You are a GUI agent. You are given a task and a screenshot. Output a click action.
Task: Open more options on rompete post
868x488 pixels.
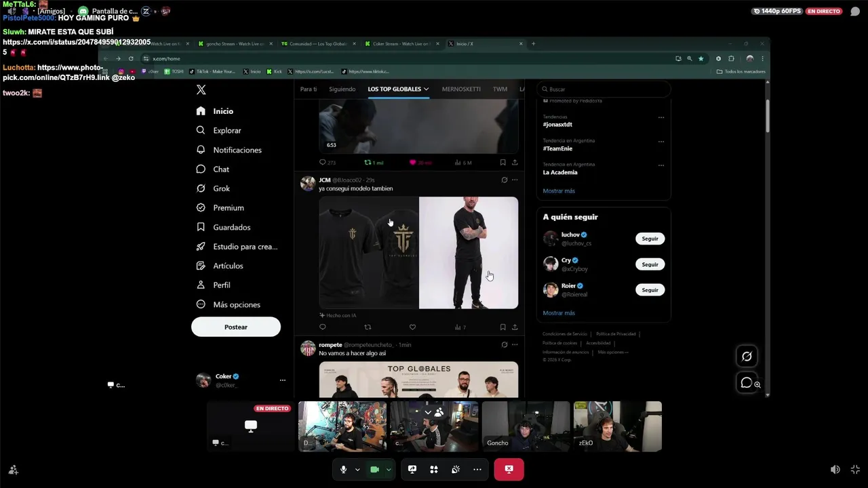pos(515,345)
